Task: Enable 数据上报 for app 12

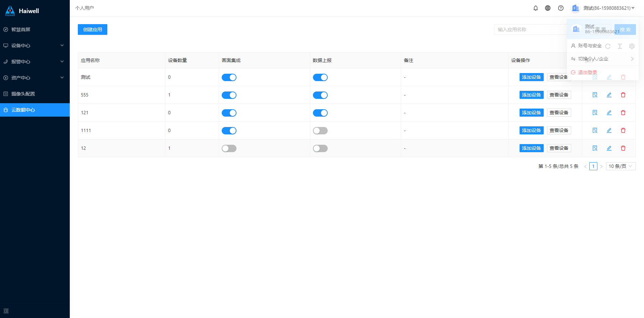Action: point(320,148)
